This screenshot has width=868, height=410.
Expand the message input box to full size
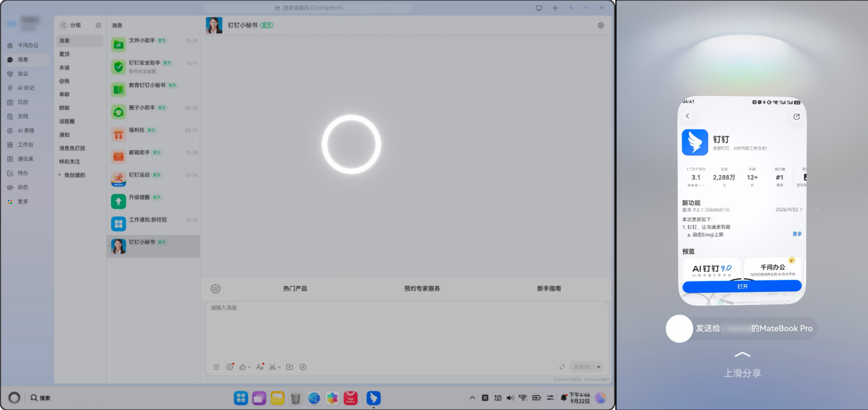tap(562, 367)
